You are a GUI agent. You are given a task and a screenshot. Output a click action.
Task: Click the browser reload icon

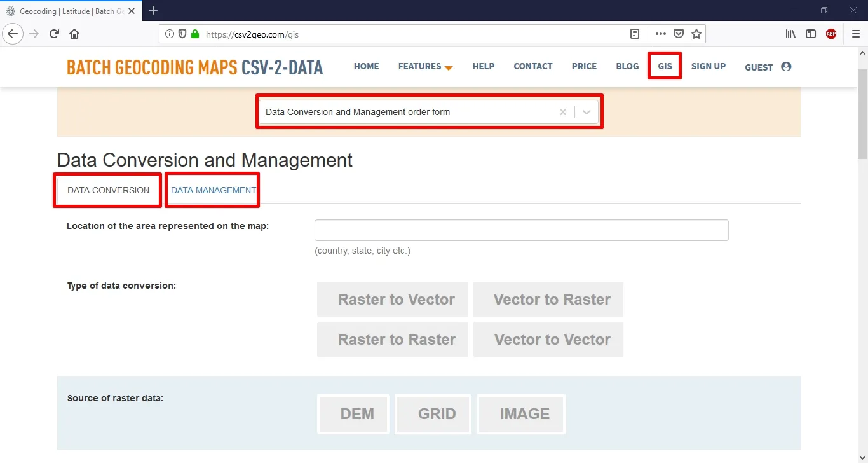[x=55, y=34]
